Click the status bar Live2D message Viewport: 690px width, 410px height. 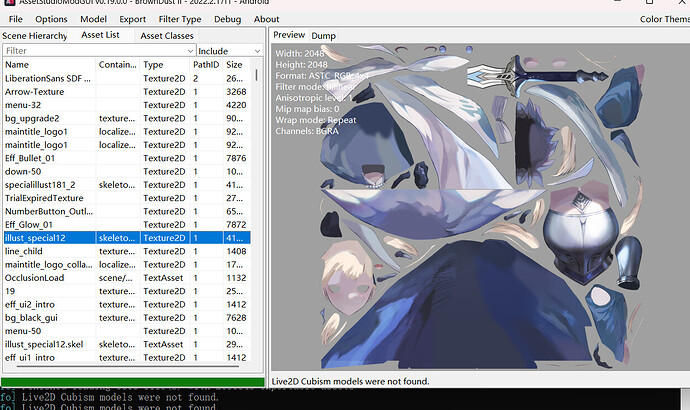pos(350,381)
